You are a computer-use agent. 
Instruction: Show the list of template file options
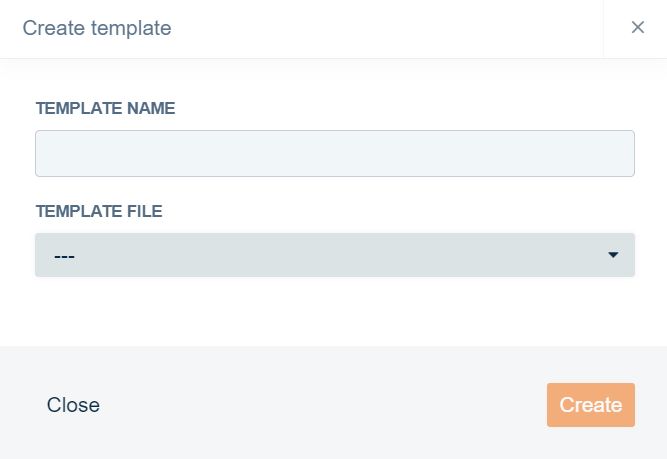tap(334, 255)
